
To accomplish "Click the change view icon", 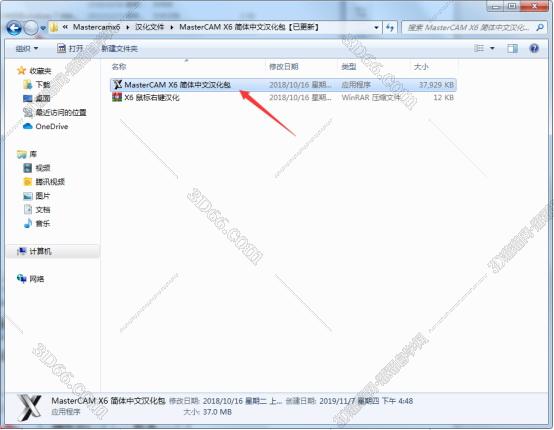I will (x=479, y=48).
